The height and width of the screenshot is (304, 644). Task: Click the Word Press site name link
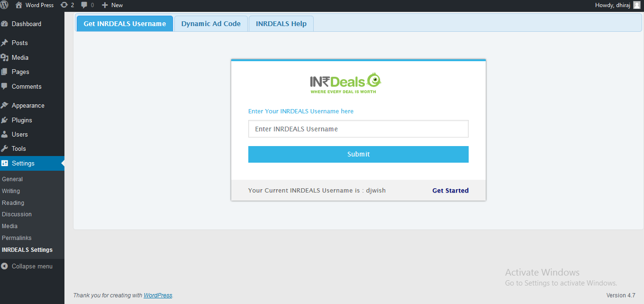pyautogui.click(x=39, y=5)
